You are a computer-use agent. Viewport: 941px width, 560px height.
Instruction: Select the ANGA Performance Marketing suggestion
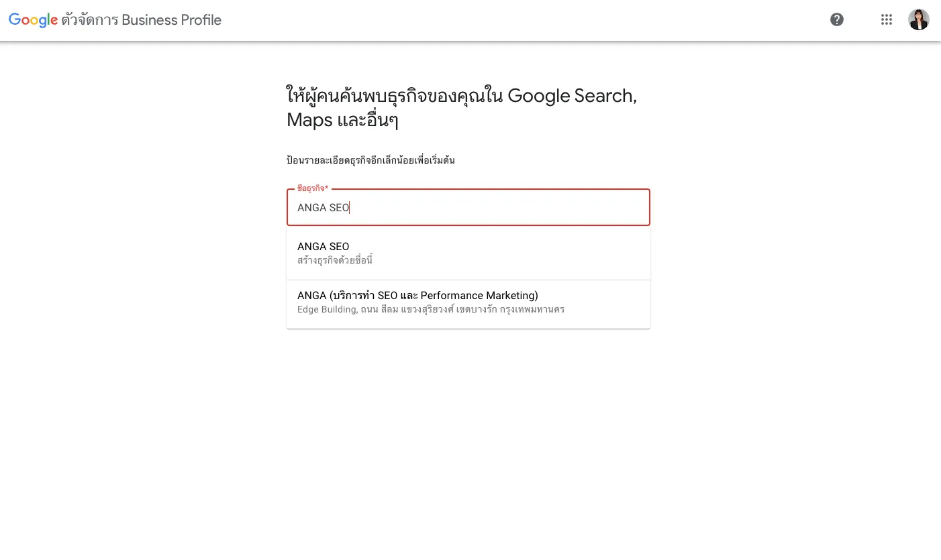tap(468, 304)
